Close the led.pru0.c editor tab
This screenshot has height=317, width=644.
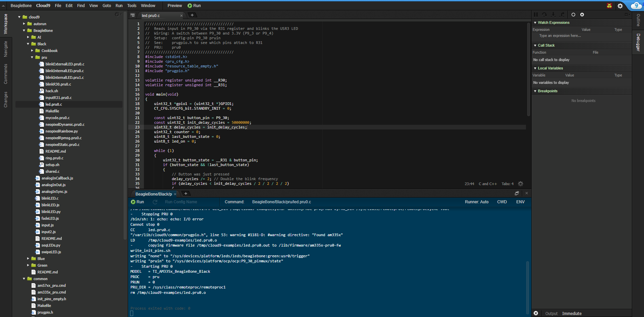coord(181,16)
